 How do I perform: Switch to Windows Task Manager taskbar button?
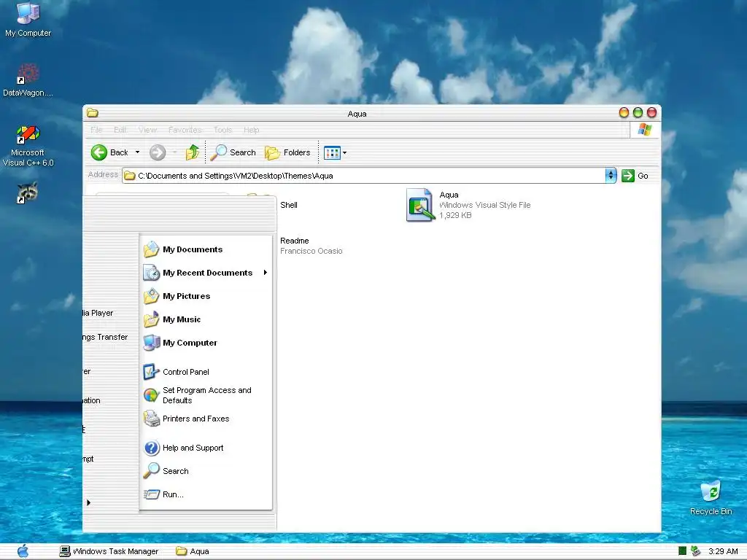[x=109, y=551]
